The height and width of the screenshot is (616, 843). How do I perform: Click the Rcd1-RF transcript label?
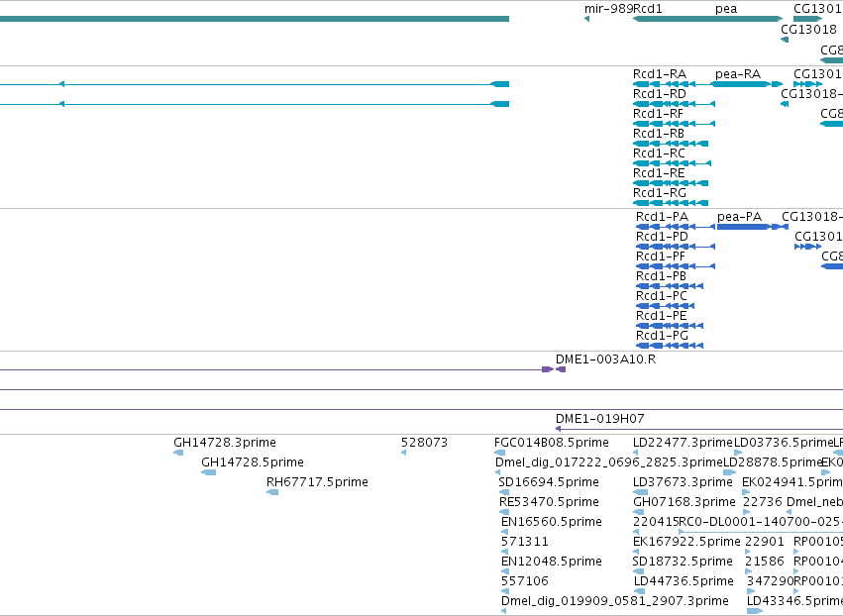(x=658, y=114)
